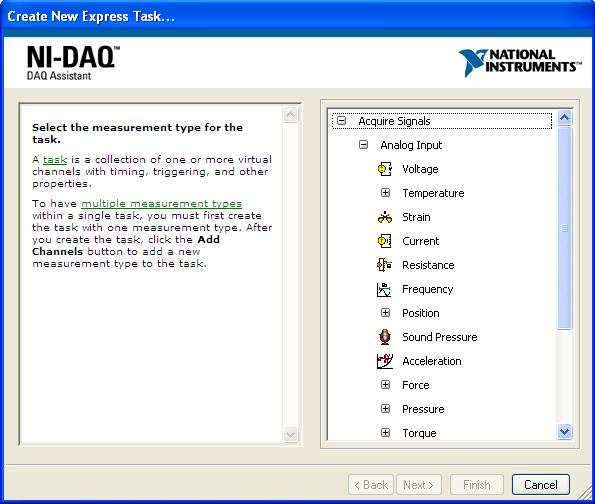Screen dimensions: 595x504
Task: Expand the Pressure node
Action: (386, 409)
